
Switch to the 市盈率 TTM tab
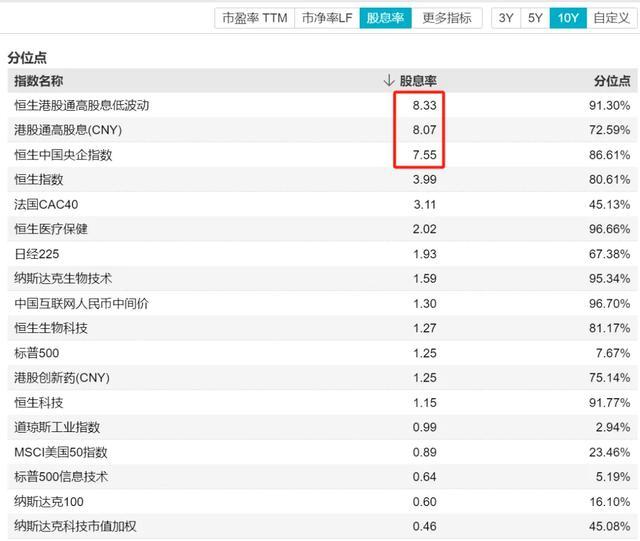point(255,18)
